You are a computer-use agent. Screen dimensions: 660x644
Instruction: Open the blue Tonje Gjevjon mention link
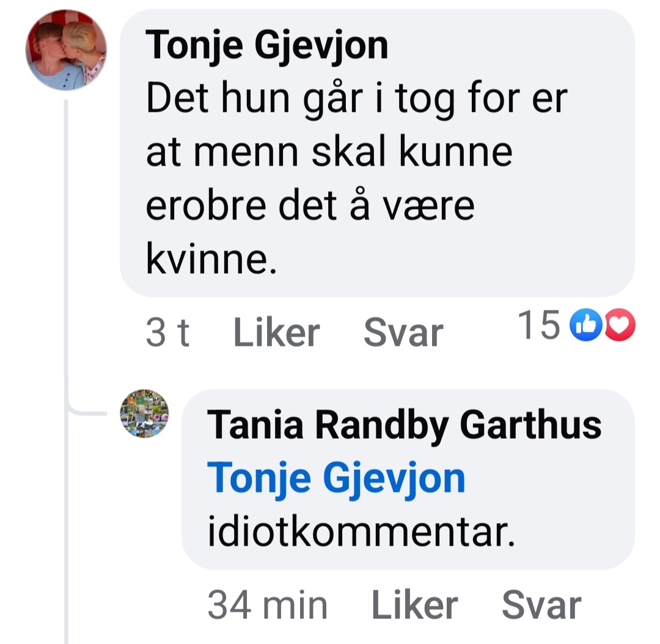point(336,478)
